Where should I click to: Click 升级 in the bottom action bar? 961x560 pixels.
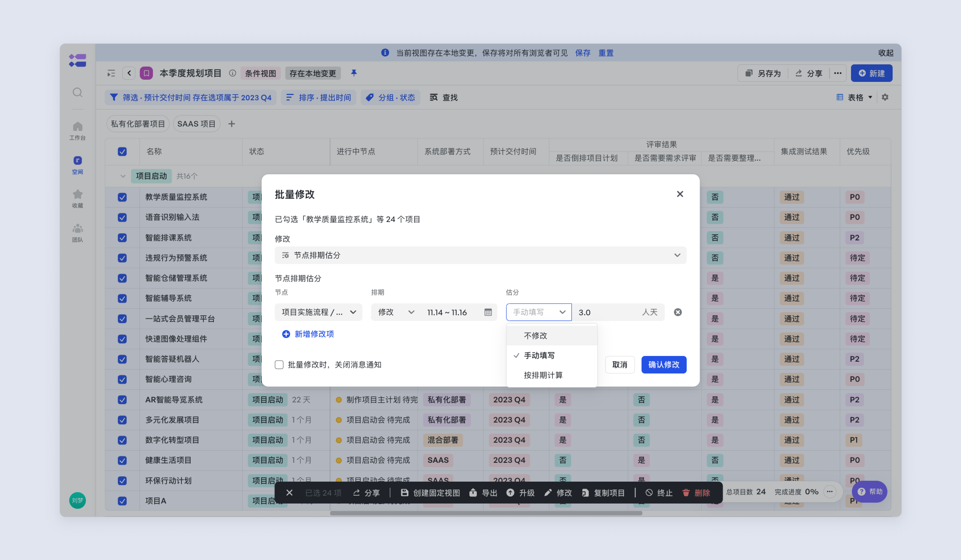click(x=521, y=493)
